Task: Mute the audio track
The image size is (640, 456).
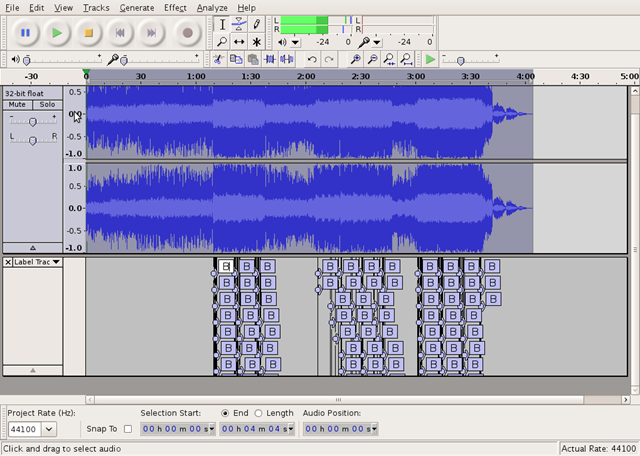Action: coord(17,105)
